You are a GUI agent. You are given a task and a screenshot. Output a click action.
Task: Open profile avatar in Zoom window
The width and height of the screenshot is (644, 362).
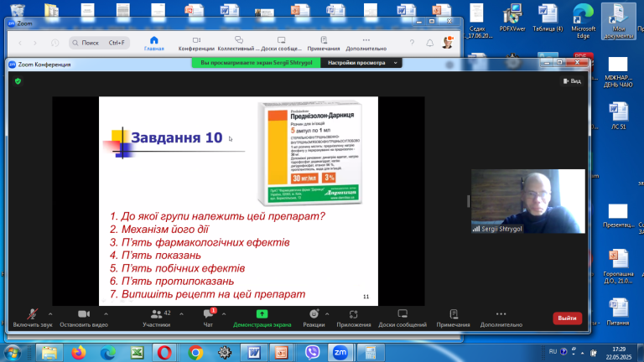click(x=448, y=42)
